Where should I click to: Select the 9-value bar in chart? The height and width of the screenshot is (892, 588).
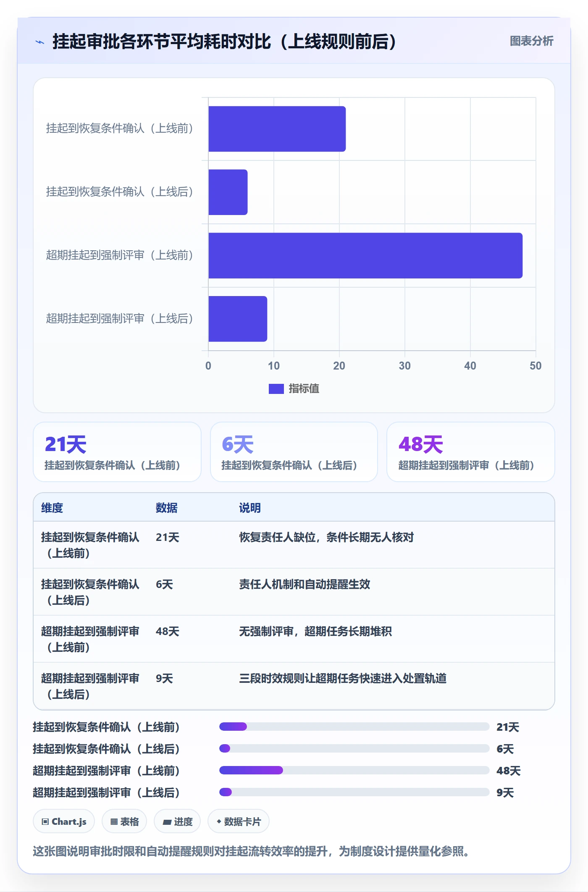238,319
